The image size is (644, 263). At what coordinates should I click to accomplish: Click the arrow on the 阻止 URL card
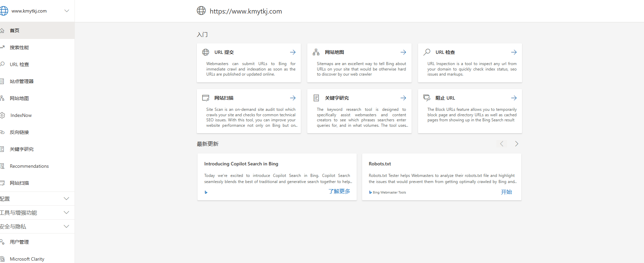click(514, 98)
